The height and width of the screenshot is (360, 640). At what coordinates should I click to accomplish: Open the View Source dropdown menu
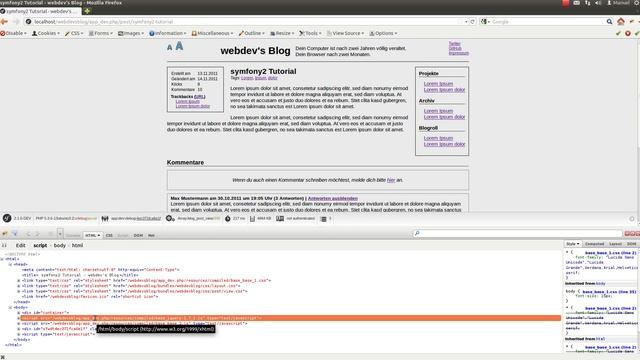(345, 33)
